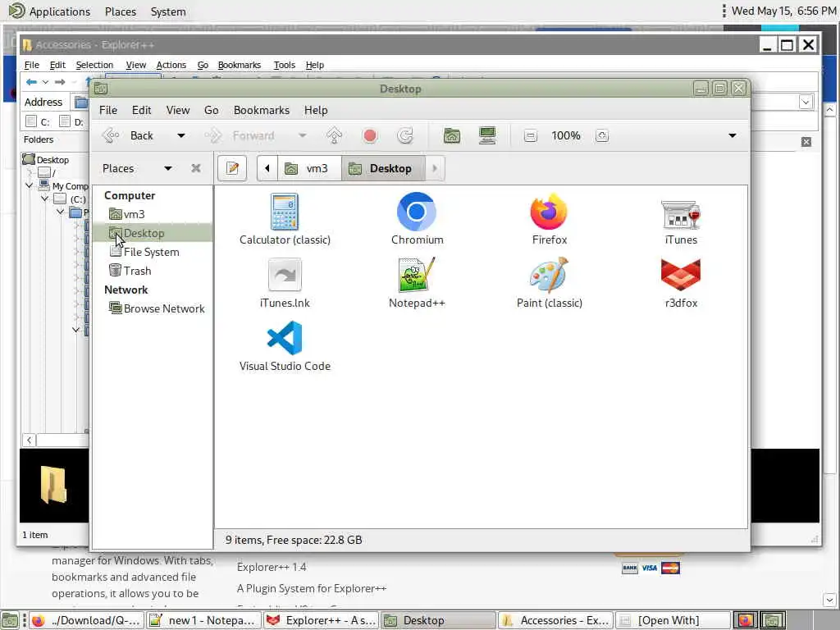The width and height of the screenshot is (840, 630).
Task: Select the Firefox icon in Desktop folder
Action: (x=549, y=220)
